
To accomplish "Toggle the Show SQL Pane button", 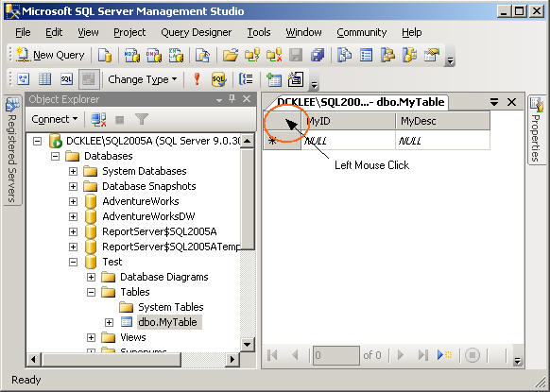I will tap(66, 79).
